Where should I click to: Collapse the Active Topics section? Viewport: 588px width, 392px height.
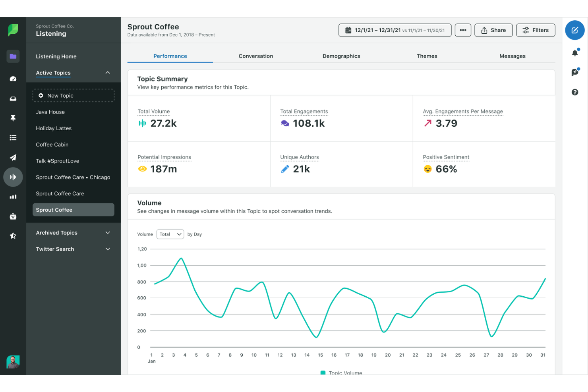point(108,73)
